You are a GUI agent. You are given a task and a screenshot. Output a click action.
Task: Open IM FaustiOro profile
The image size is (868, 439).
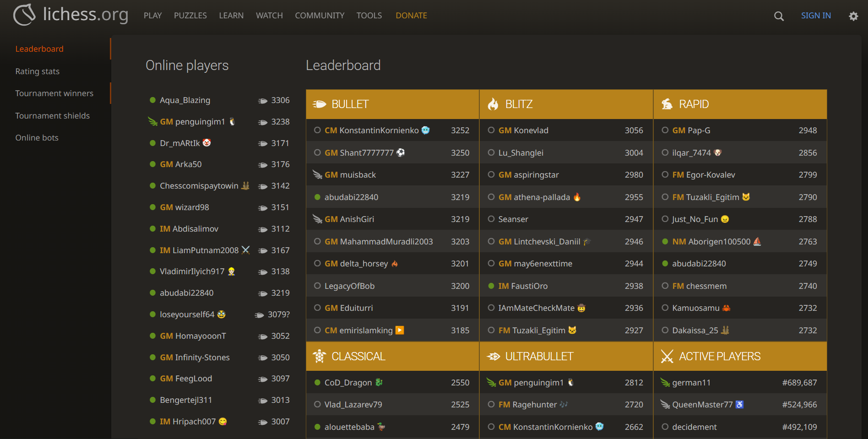(523, 286)
